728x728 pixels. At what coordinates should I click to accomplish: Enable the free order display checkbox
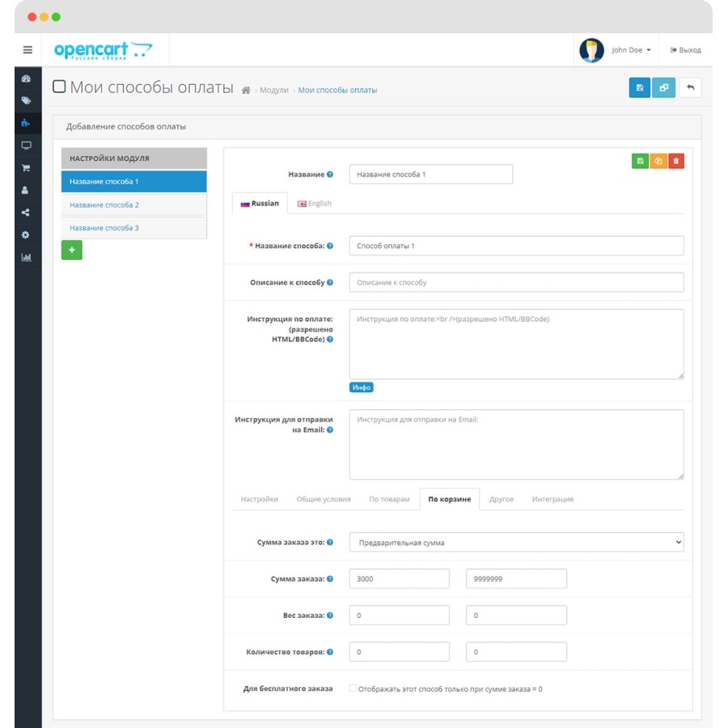click(353, 688)
